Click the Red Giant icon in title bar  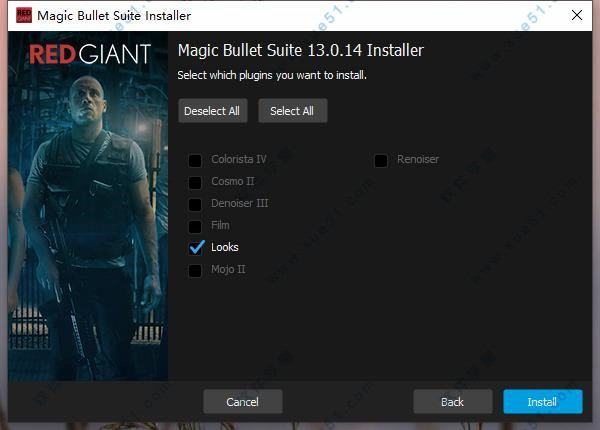coord(24,15)
